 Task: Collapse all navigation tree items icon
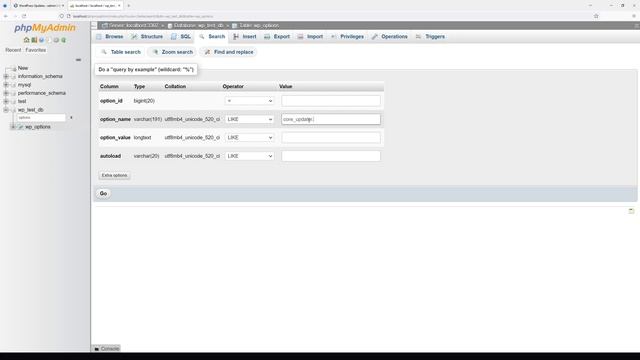(x=78, y=60)
